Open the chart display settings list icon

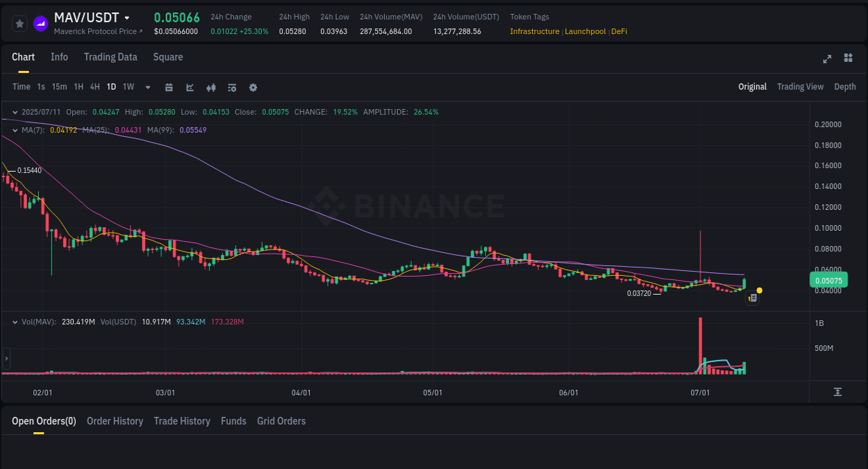(231, 87)
